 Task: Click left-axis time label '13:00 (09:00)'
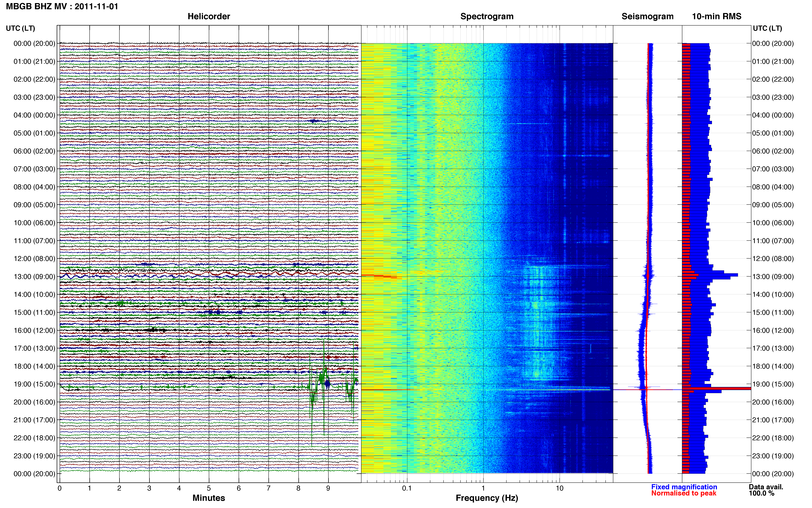34,277
